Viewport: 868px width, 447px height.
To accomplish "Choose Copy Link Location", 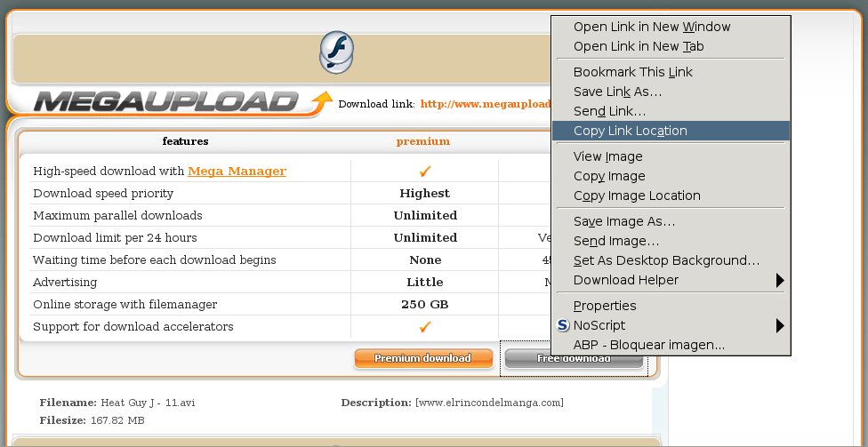I will [x=671, y=132].
